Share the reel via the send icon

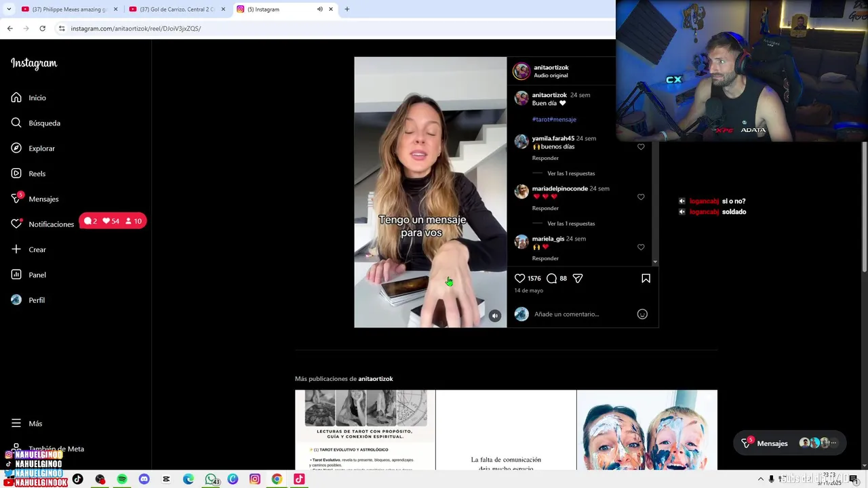[578, 279]
